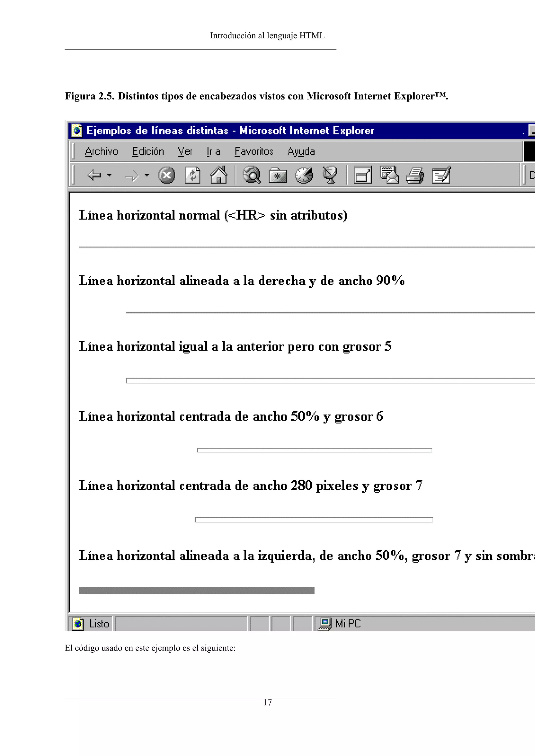This screenshot has width=535, height=756.
Task: Click the page header 'Introducción al lenguaje HTML'
Action: 267,36
